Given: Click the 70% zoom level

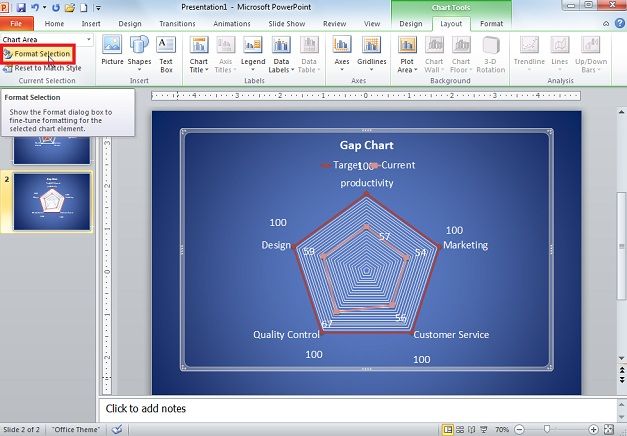Looking at the screenshot, I should coord(502,430).
